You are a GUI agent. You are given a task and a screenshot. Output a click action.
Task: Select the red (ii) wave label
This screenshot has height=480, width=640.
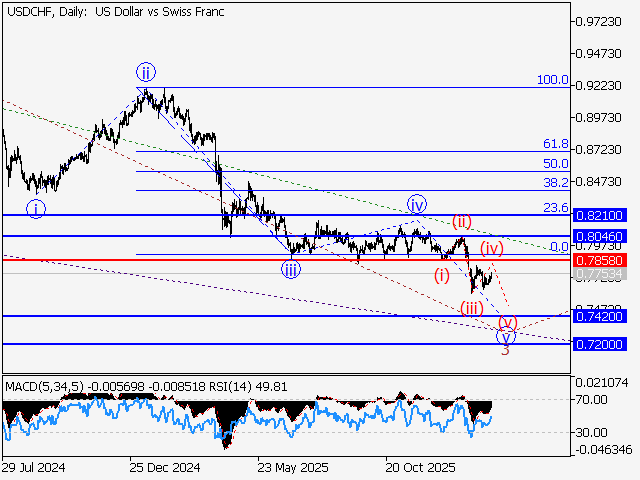461,221
